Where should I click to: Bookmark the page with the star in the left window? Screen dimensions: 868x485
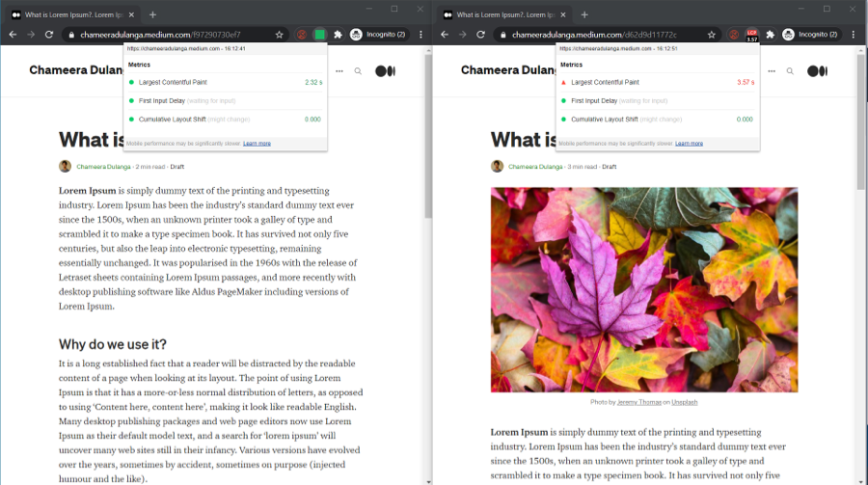coord(280,35)
